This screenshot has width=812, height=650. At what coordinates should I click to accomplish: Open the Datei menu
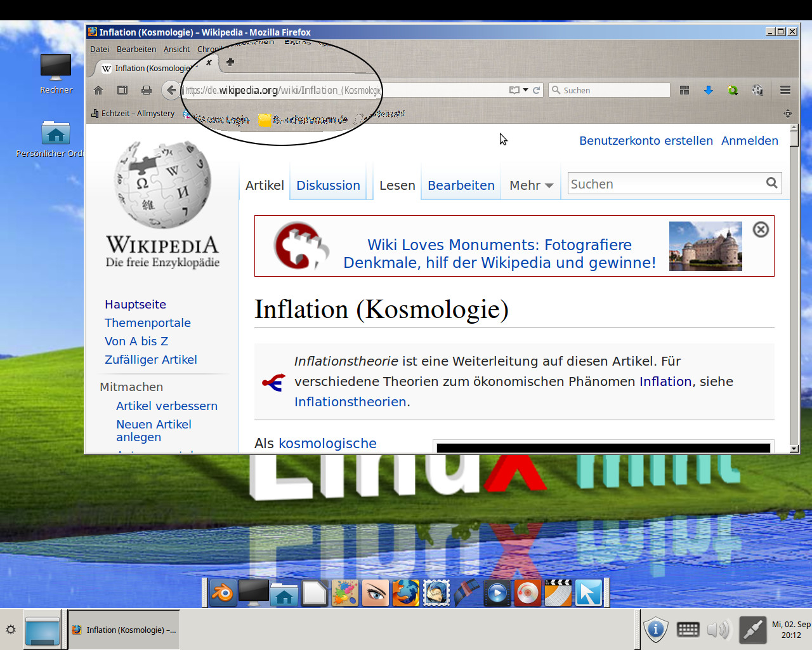pyautogui.click(x=100, y=49)
